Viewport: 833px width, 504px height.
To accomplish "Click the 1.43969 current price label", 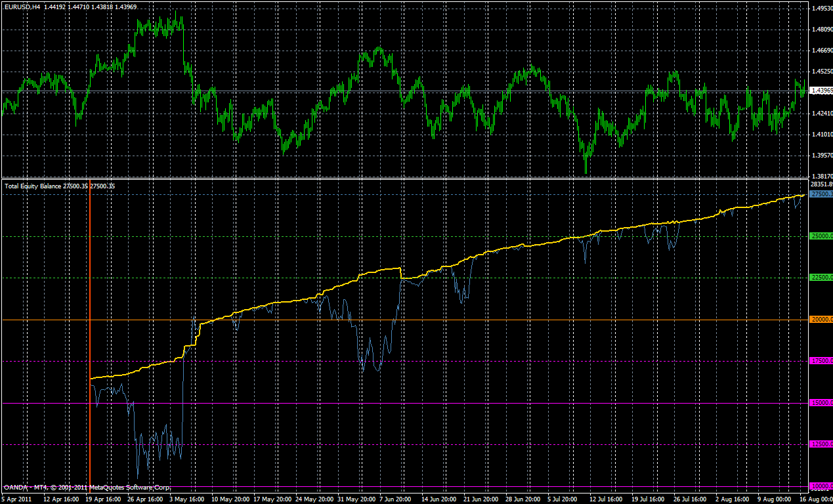I will point(822,91).
